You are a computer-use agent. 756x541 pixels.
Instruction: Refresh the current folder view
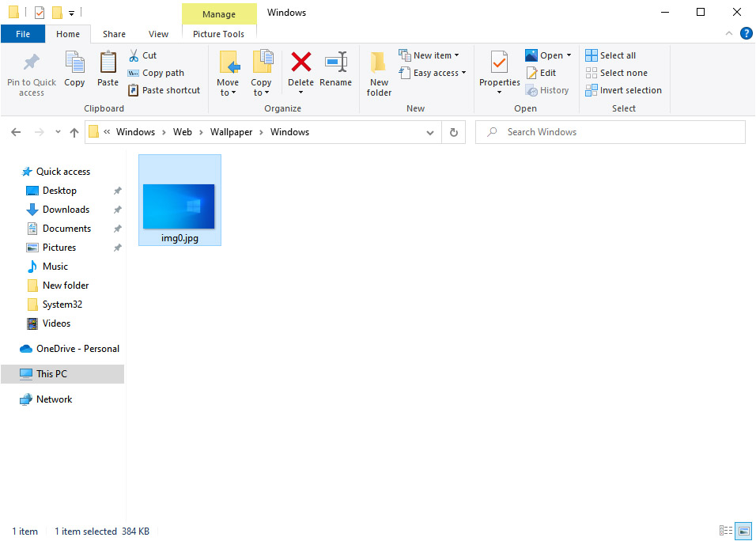click(453, 131)
